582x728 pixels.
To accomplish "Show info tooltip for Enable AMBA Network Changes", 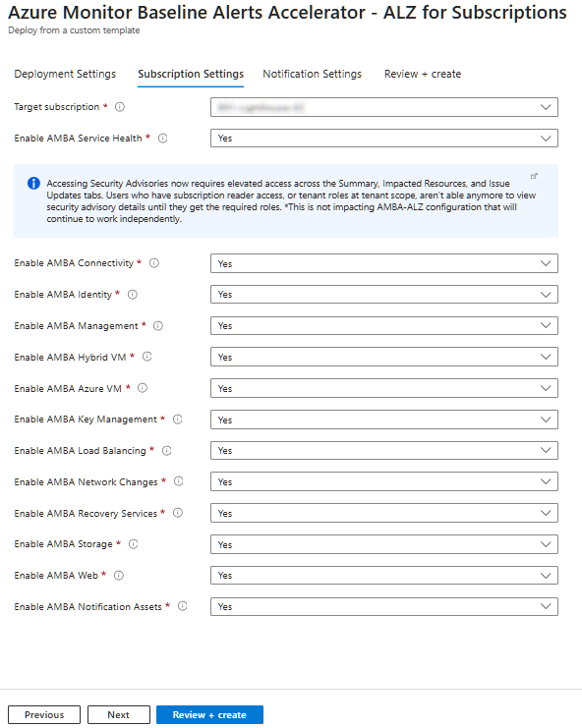I will pos(178,481).
